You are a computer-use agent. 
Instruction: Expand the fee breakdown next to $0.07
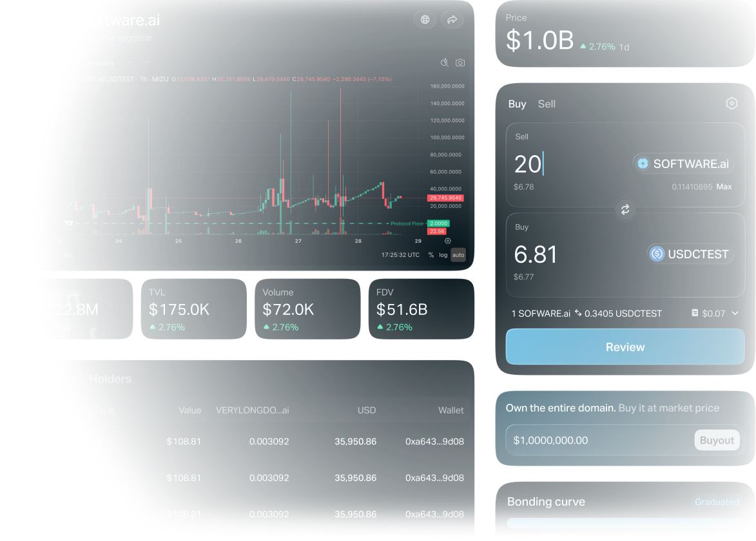[x=735, y=314]
